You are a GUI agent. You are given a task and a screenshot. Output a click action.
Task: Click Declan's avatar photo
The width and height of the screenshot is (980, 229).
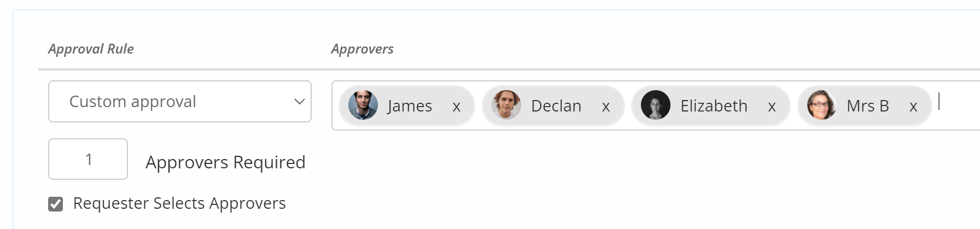pos(506,105)
